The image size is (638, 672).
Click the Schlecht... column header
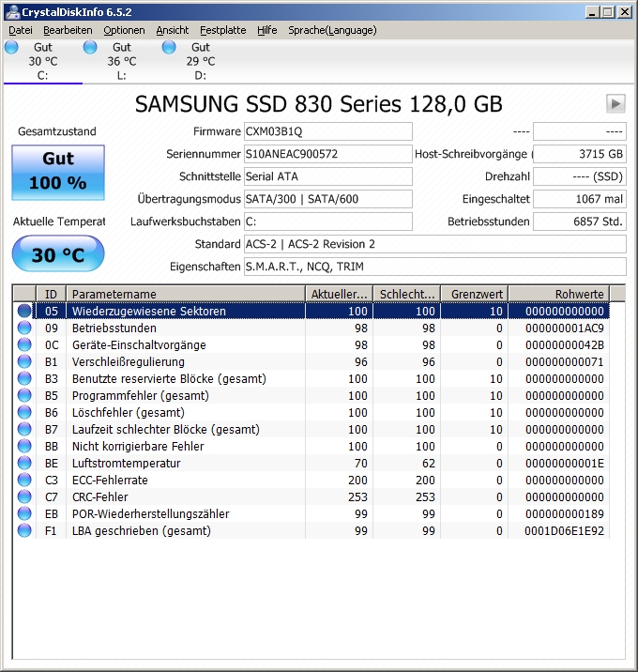pyautogui.click(x=407, y=294)
